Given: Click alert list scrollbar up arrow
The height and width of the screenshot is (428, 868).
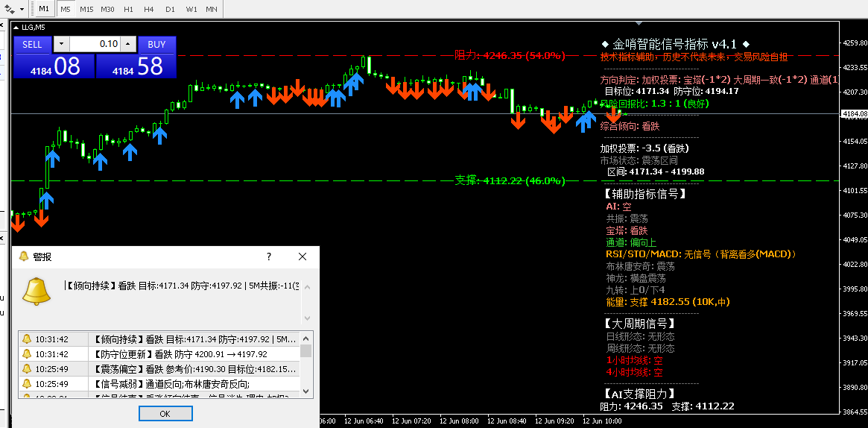Looking at the screenshot, I should pos(306,338).
